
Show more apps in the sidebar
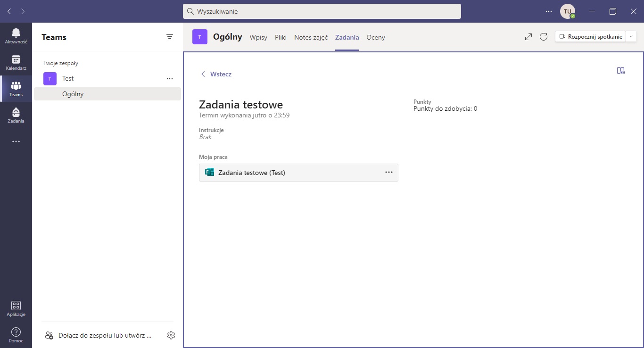click(16, 141)
